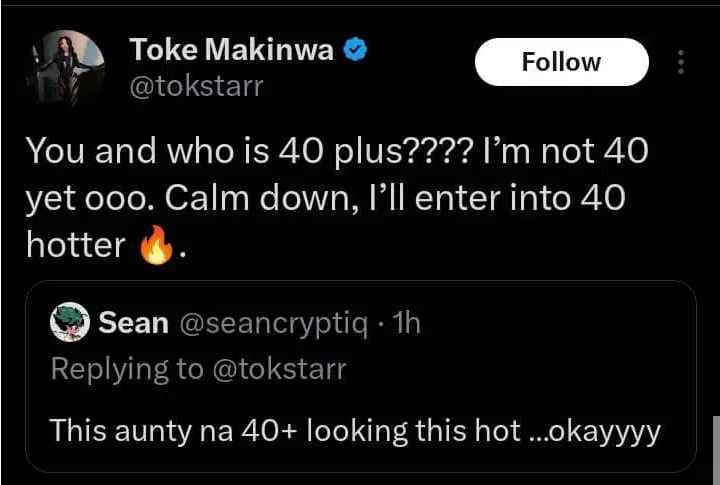Click the fire emoji in the tweet
The height and width of the screenshot is (485, 720).
pyautogui.click(x=157, y=245)
